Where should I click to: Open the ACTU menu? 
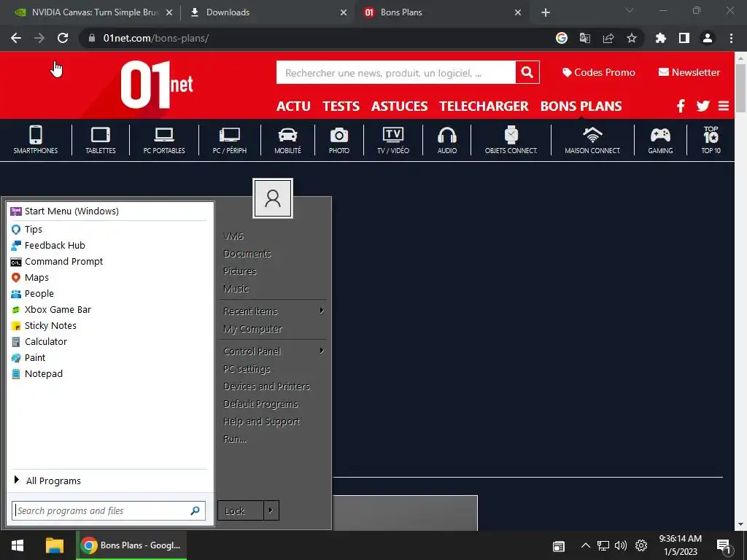293,106
